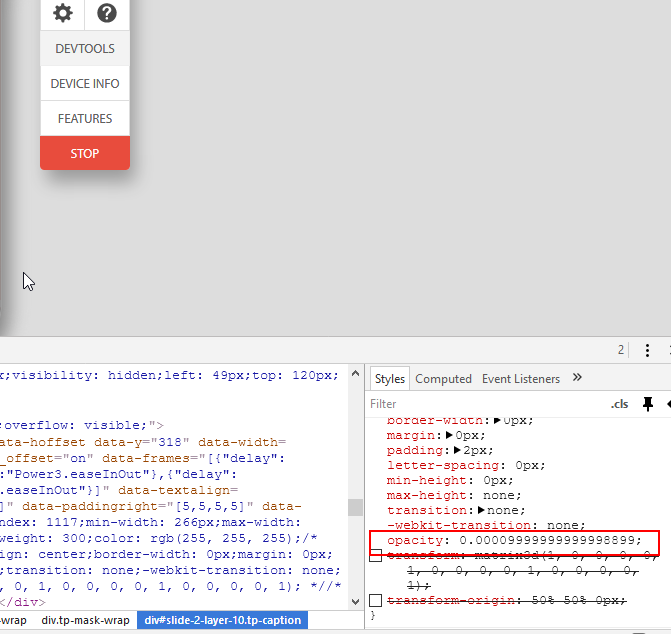Switch to the Event Listeners tab

521,379
